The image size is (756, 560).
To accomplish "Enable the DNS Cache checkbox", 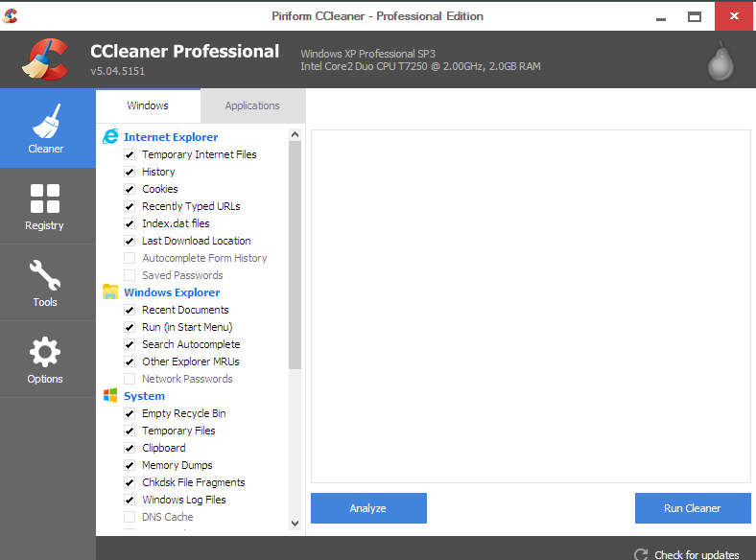I will 130,517.
